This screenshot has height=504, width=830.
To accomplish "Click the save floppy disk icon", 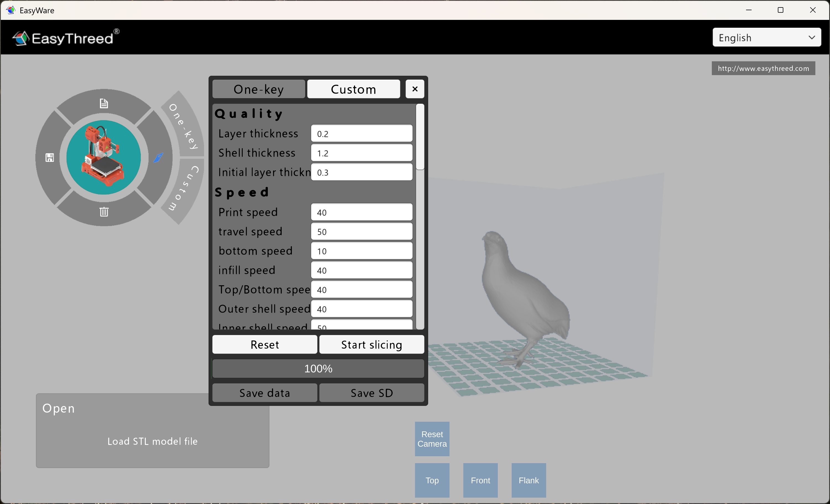I will tap(49, 158).
